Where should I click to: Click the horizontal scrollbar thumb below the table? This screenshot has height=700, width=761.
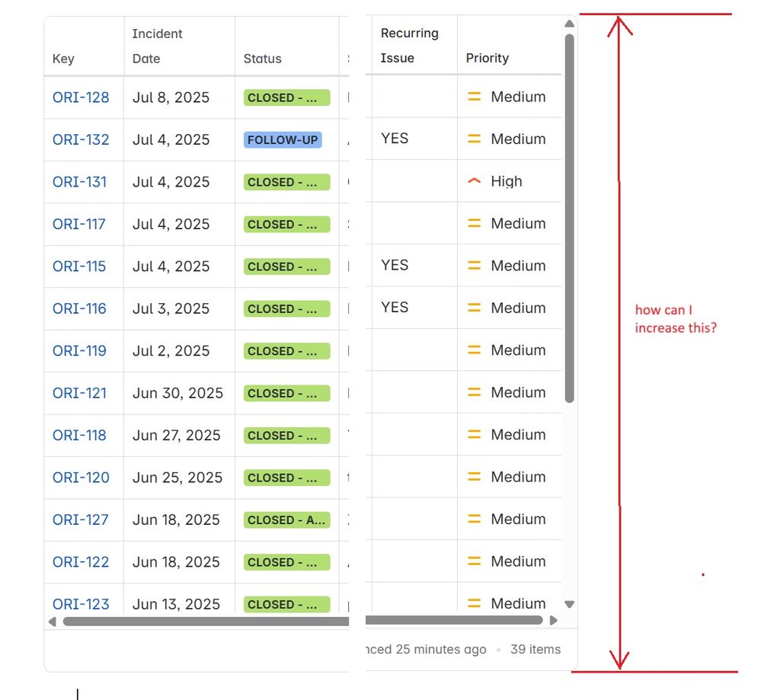(206, 622)
